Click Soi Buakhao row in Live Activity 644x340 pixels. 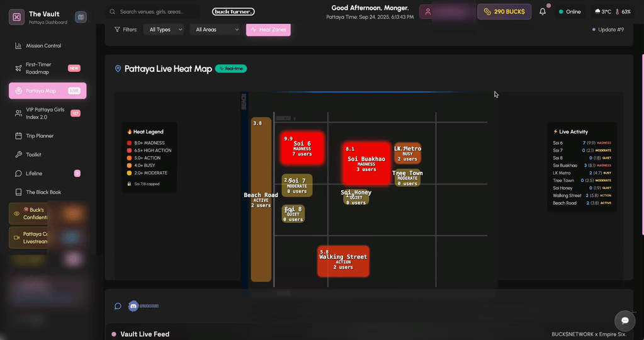tap(582, 166)
